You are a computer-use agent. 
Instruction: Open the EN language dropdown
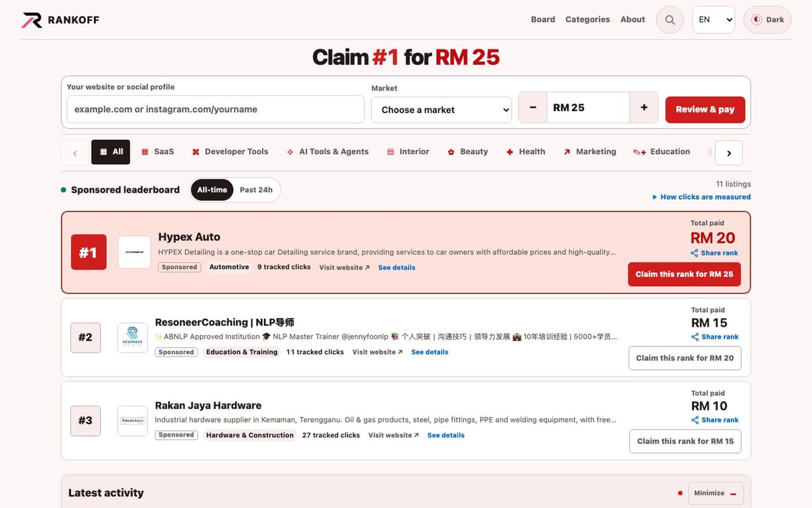tap(713, 20)
